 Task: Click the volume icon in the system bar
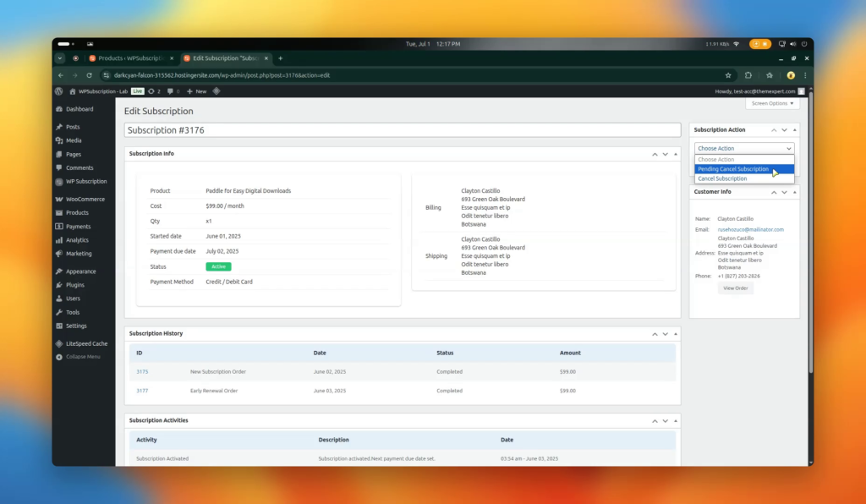793,44
